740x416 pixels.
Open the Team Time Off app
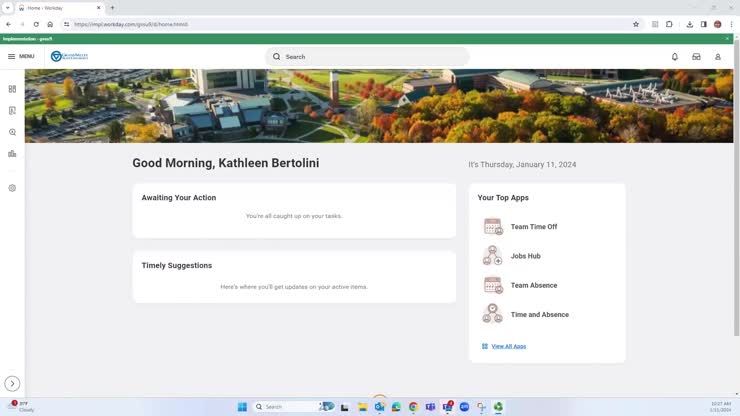tap(533, 227)
